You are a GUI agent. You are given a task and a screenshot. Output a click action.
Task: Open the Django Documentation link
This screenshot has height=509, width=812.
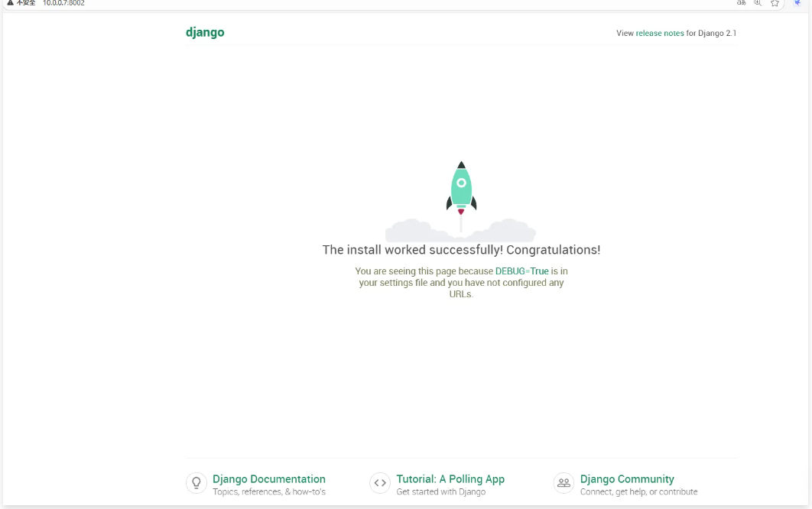pyautogui.click(x=269, y=479)
